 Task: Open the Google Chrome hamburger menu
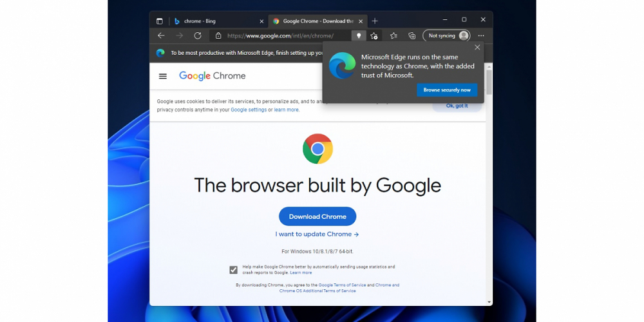pos(163,76)
